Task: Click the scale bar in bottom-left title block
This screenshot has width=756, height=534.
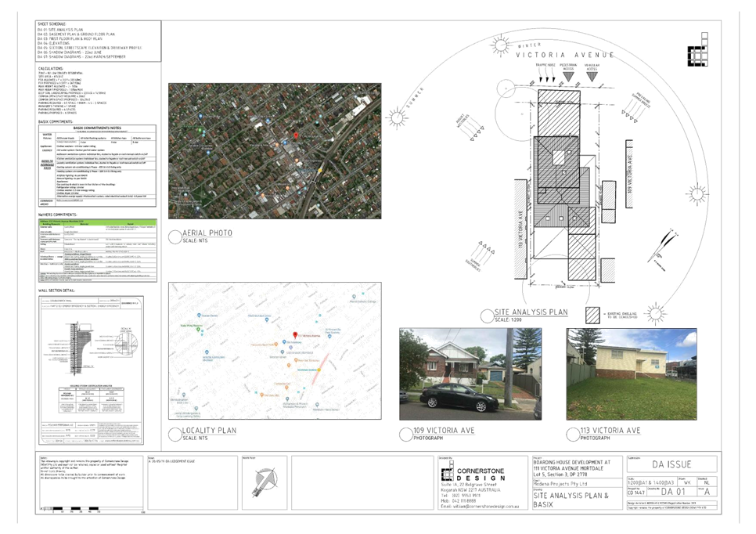Action: [x=74, y=508]
